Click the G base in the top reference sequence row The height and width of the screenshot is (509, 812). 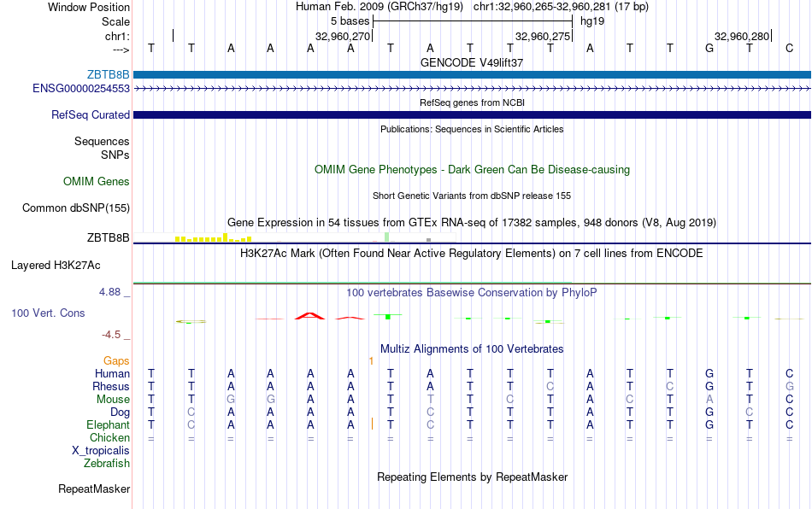click(709, 48)
